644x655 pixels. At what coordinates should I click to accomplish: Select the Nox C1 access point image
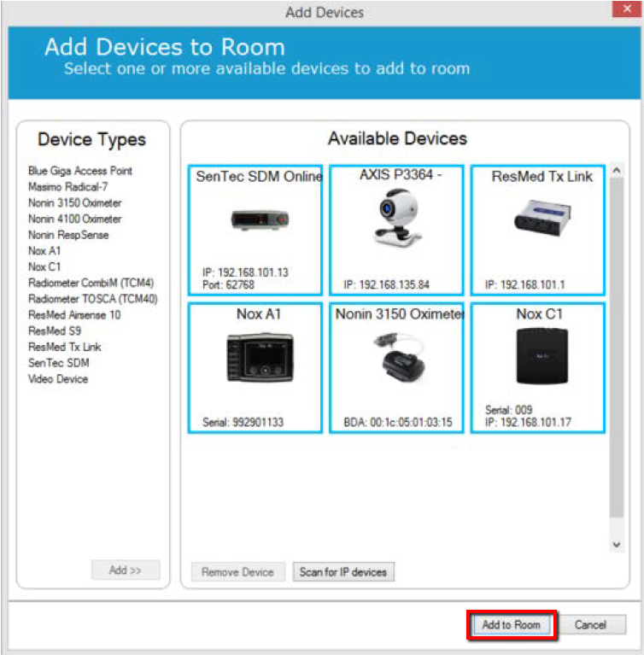point(542,356)
